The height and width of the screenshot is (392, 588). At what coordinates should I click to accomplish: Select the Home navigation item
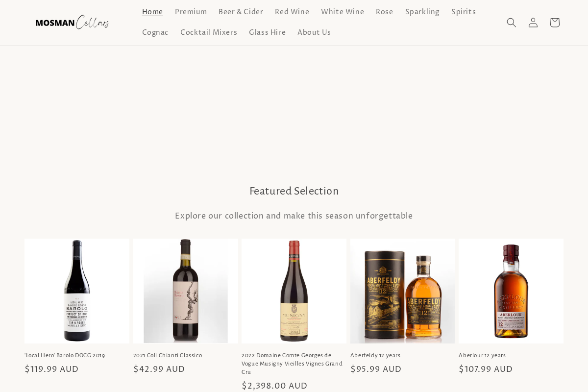tap(152, 12)
